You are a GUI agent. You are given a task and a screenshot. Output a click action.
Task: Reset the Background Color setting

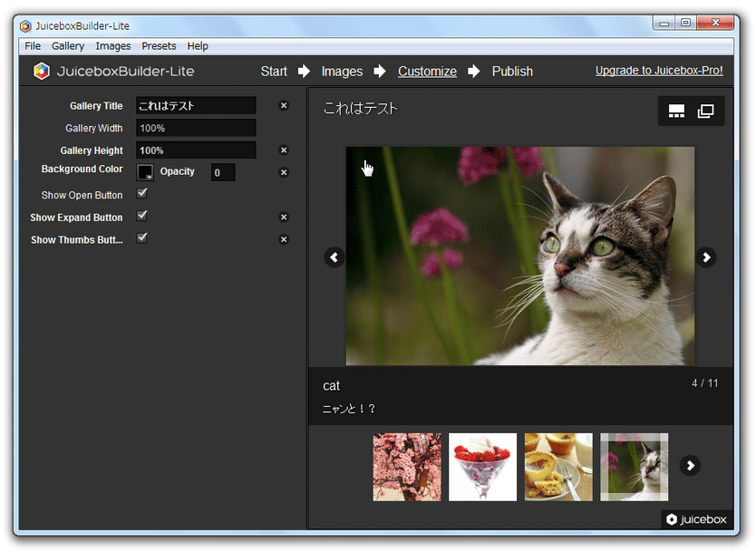pyautogui.click(x=284, y=172)
